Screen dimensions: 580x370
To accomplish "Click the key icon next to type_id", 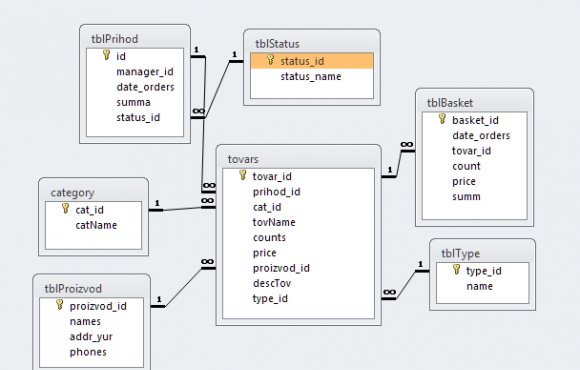I will [x=456, y=269].
